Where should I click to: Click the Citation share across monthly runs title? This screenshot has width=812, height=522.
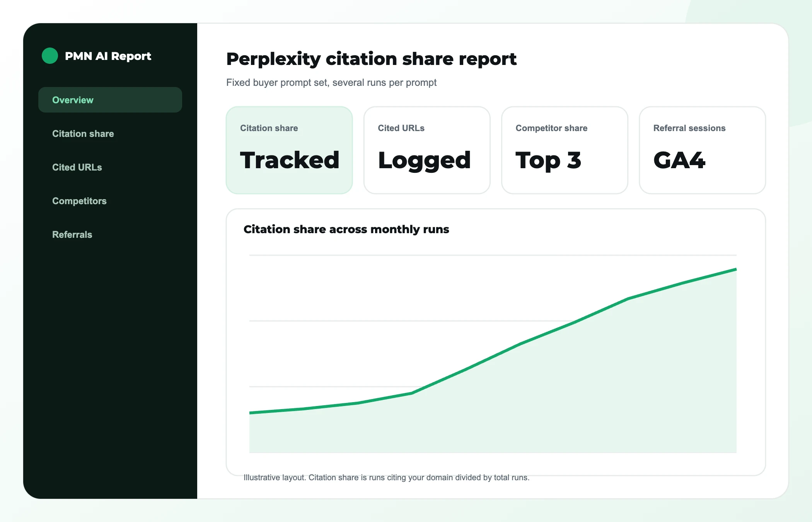click(x=346, y=229)
